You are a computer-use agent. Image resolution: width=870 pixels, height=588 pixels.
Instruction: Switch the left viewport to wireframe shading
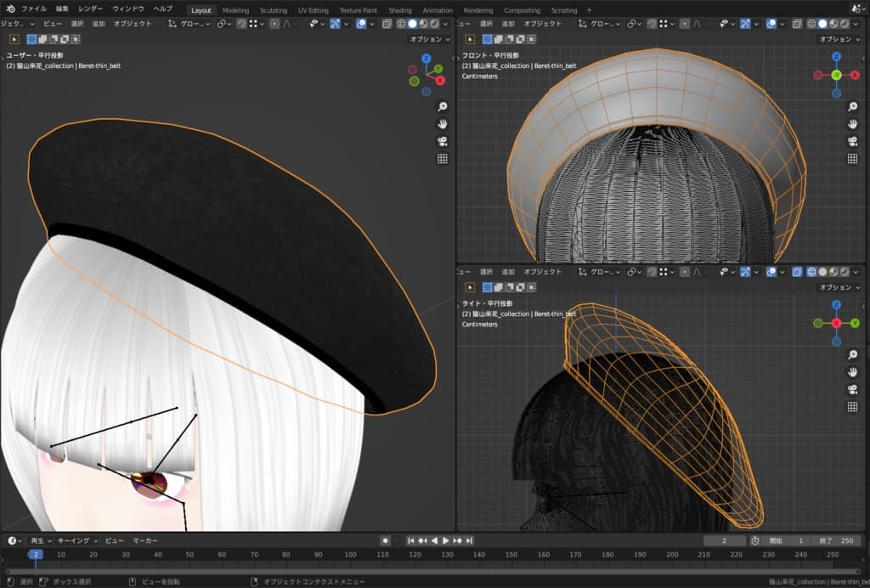coord(400,24)
